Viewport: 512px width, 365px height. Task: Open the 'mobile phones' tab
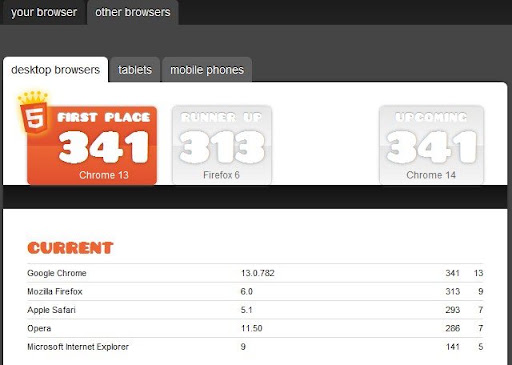click(207, 70)
